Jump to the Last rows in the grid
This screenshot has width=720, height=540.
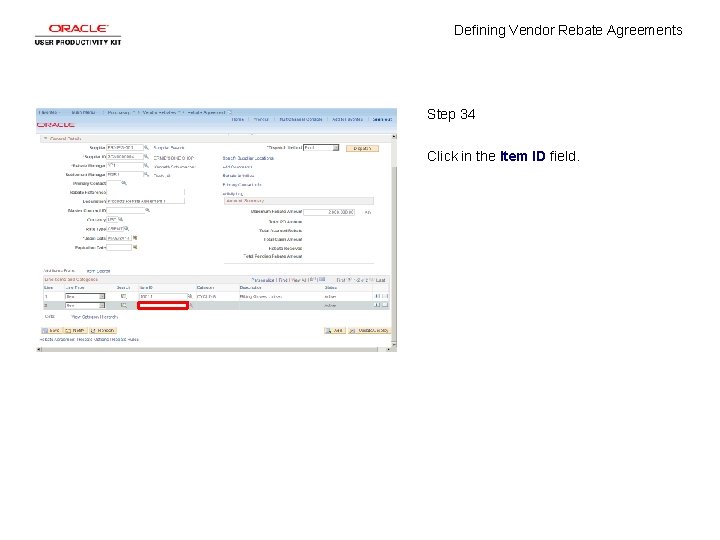[x=381, y=280]
